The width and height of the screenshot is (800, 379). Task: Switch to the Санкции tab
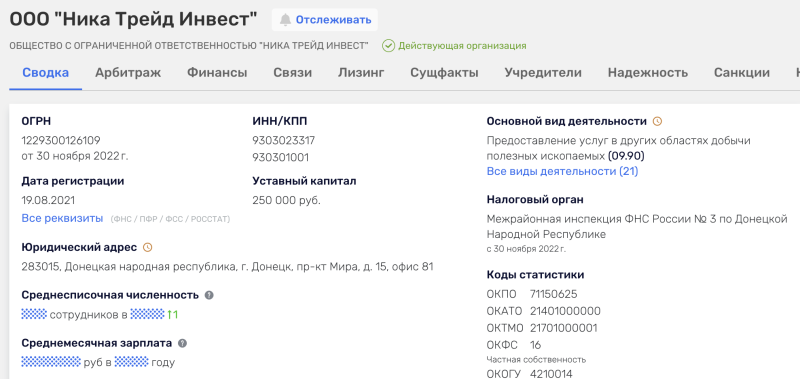pyautogui.click(x=742, y=72)
